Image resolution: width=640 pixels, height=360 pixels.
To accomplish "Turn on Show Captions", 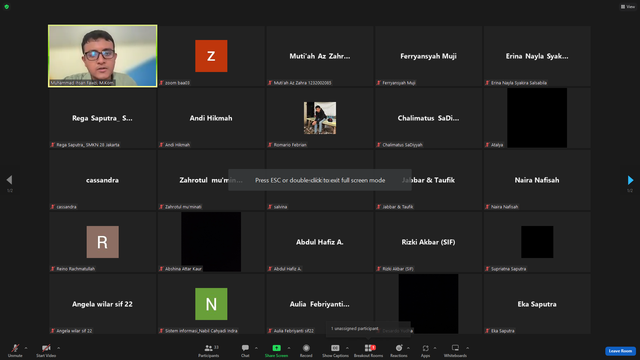I will tap(336, 350).
